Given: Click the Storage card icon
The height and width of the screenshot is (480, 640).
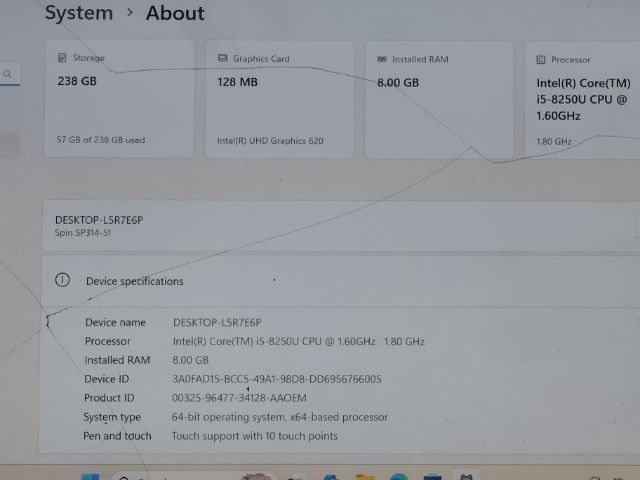Looking at the screenshot, I should coord(62,58).
